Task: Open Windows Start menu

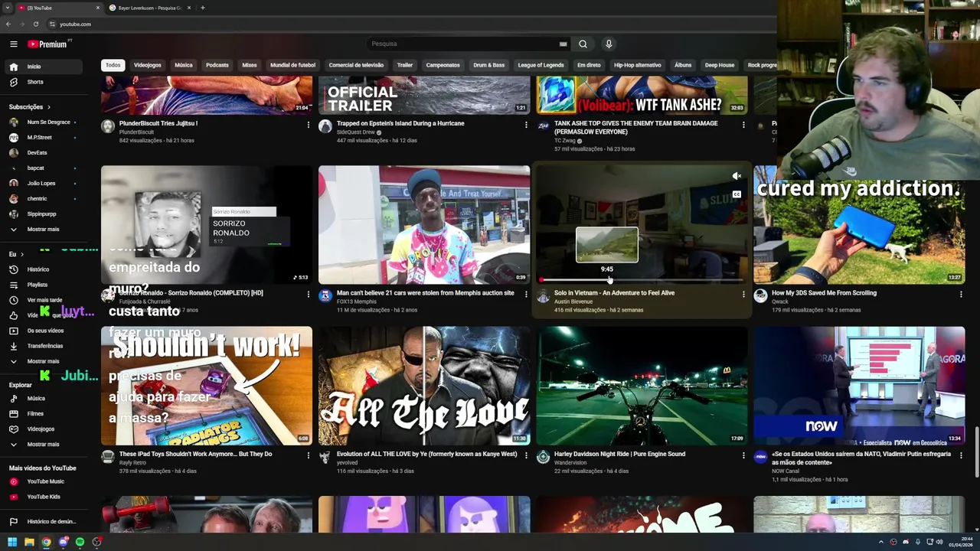Action: pyautogui.click(x=12, y=542)
